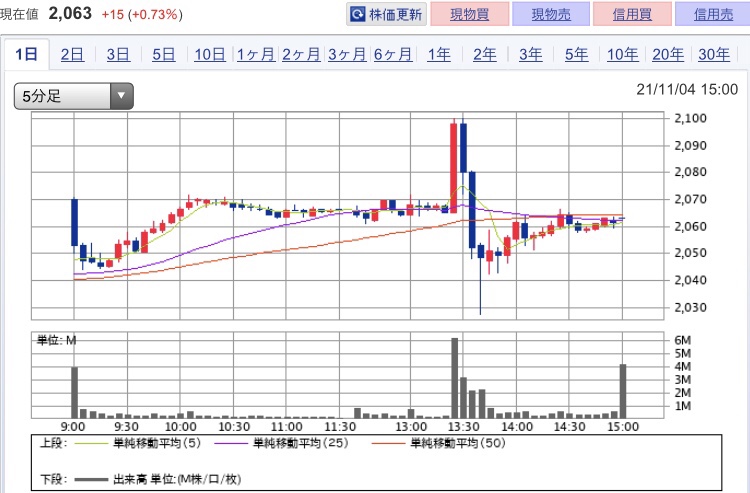Open 信用買 order link
Viewport: 750px width, 493px height.
632,14
